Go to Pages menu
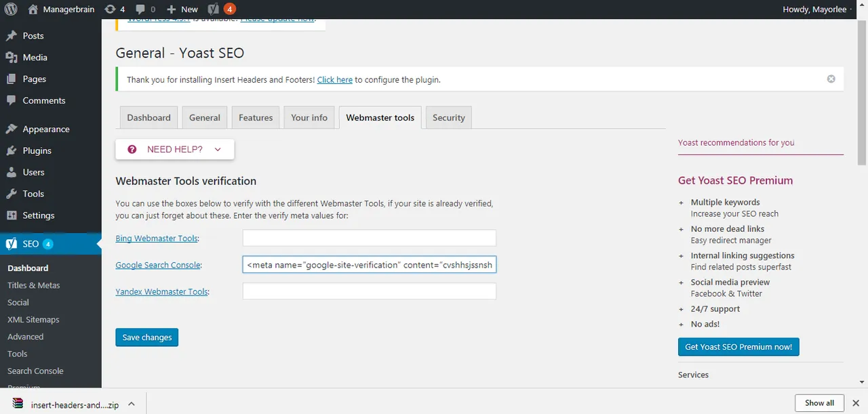 [34, 79]
